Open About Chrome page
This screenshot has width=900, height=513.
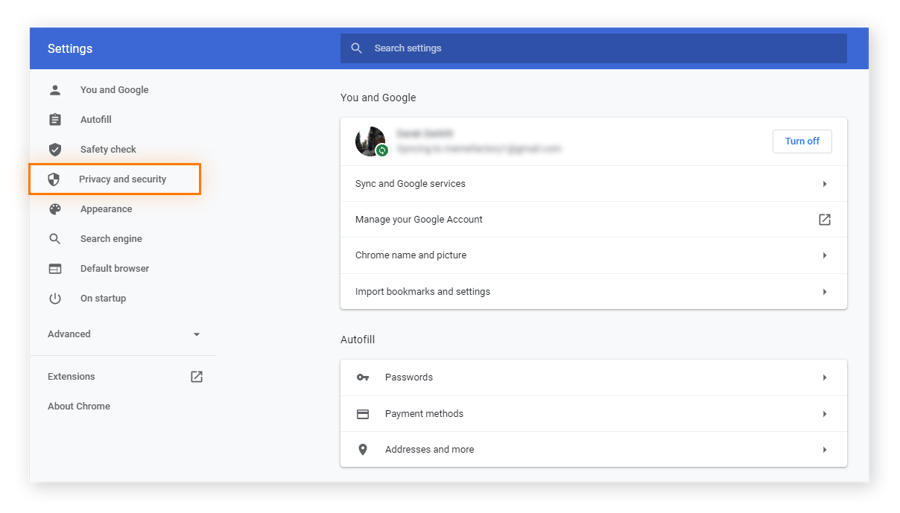click(79, 406)
